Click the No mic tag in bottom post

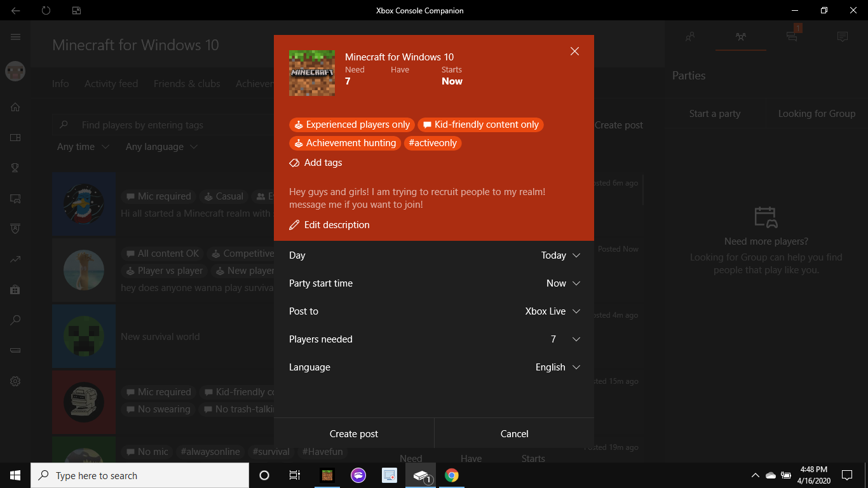pos(147,452)
